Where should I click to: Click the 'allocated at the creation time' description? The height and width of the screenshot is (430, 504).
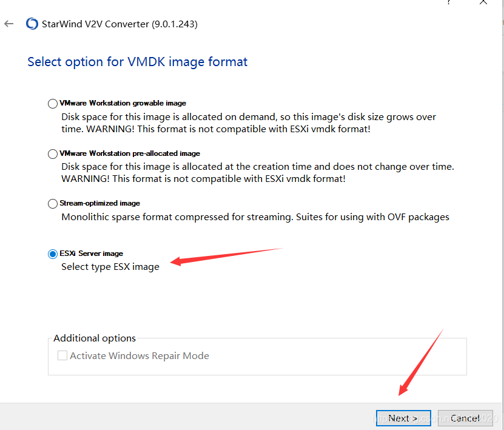click(258, 173)
